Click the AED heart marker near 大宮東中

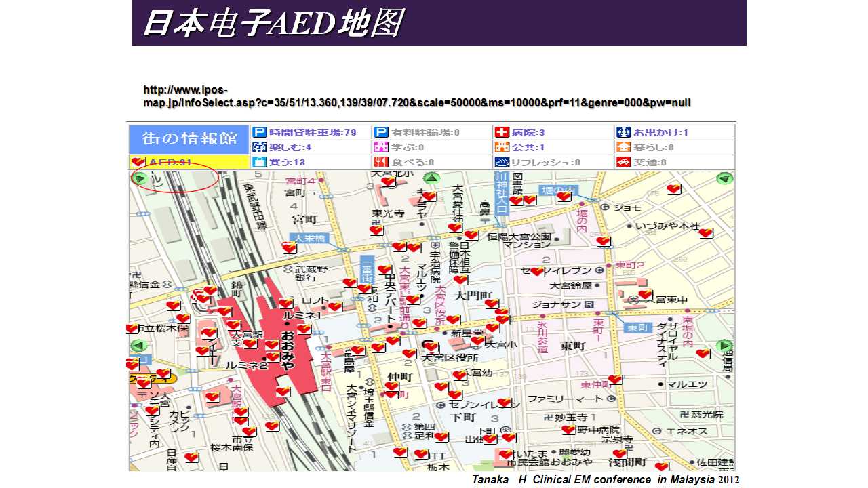pyautogui.click(x=644, y=295)
